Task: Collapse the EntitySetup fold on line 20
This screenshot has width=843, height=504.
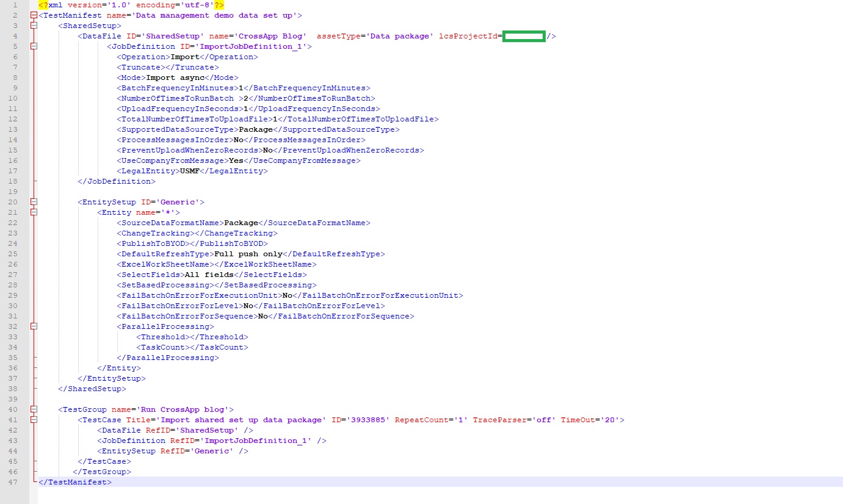Action: [x=34, y=202]
